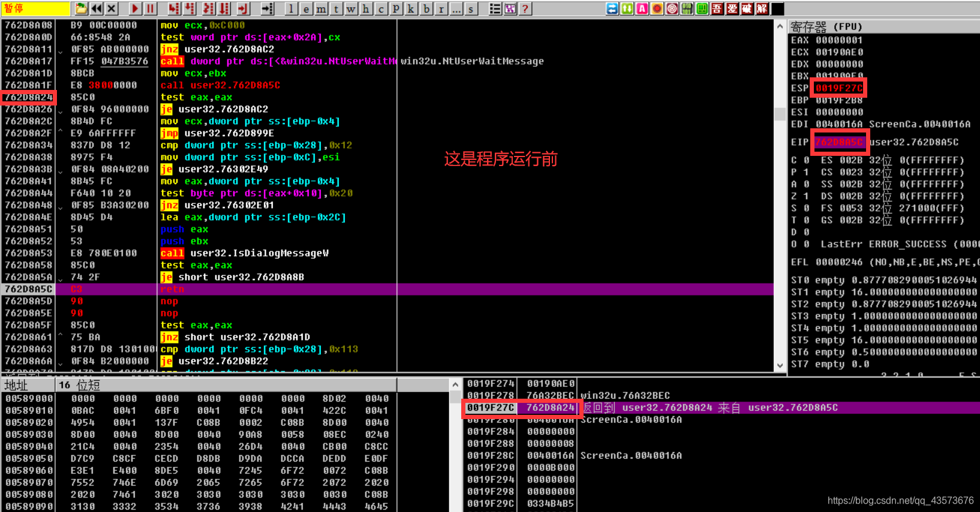The height and width of the screenshot is (512, 980).
Task: Open the Call Stack via the K button
Action: (x=411, y=8)
